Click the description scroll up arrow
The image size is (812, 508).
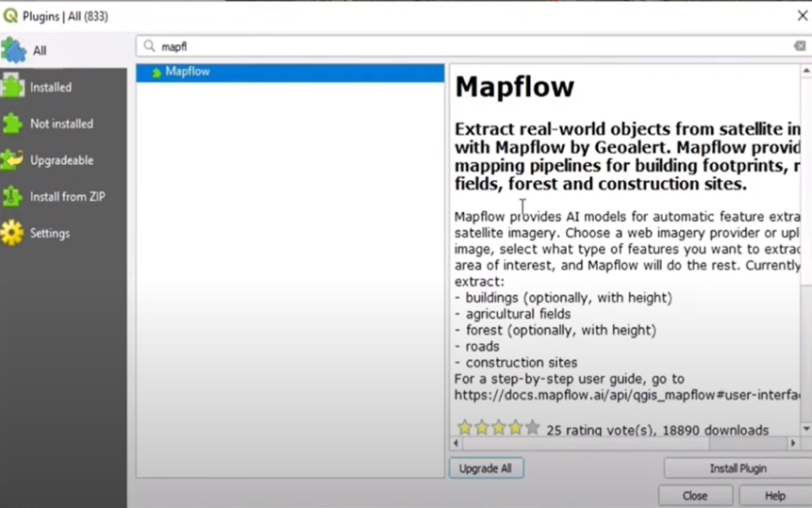click(x=806, y=71)
